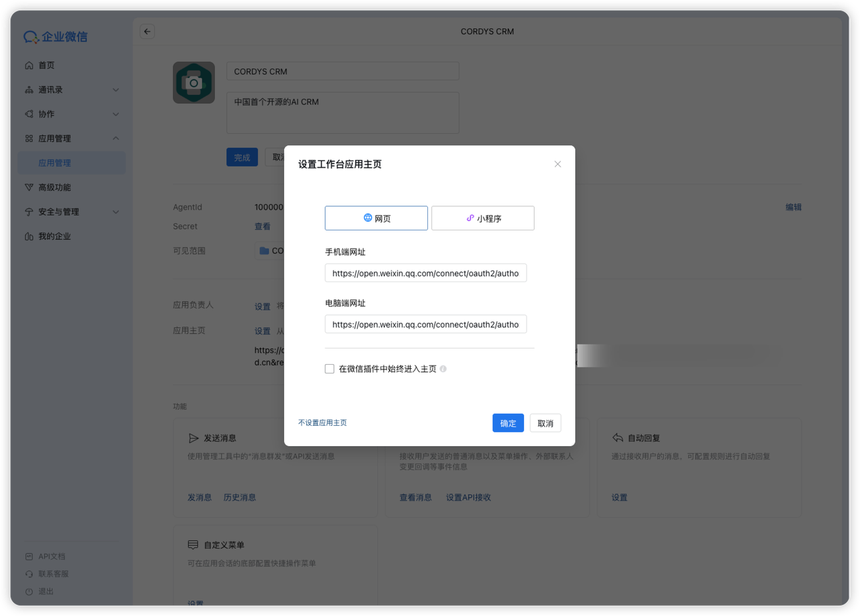Click the 联系客服 link
The image size is (860, 616).
tap(54, 574)
